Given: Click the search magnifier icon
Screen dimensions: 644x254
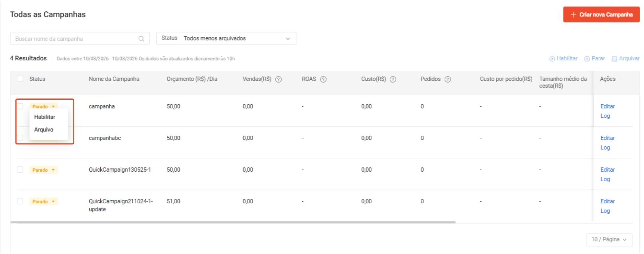Looking at the screenshot, I should click(141, 39).
